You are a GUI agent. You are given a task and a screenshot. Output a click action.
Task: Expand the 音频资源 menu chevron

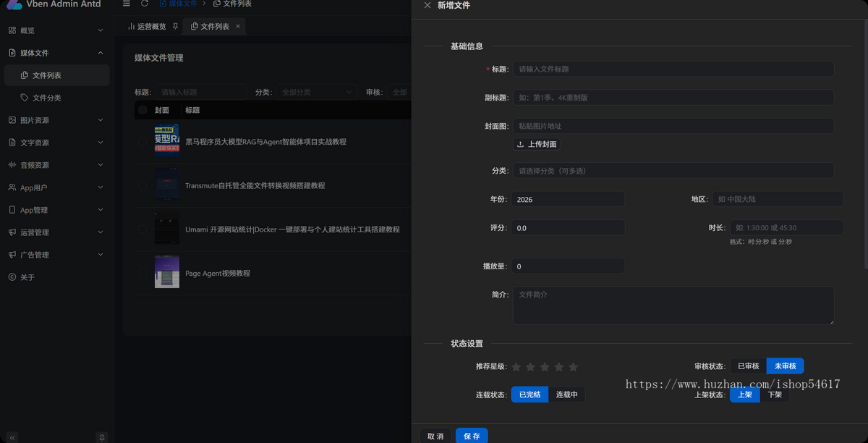(101, 165)
